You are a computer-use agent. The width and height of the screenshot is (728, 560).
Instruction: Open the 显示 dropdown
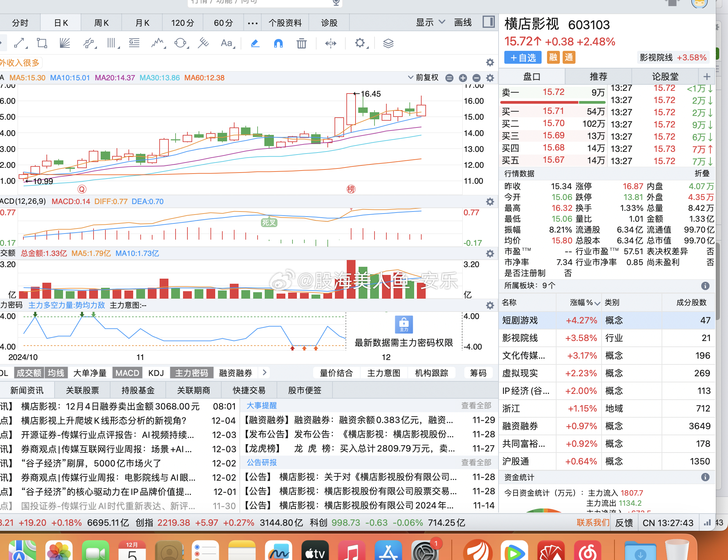[430, 22]
